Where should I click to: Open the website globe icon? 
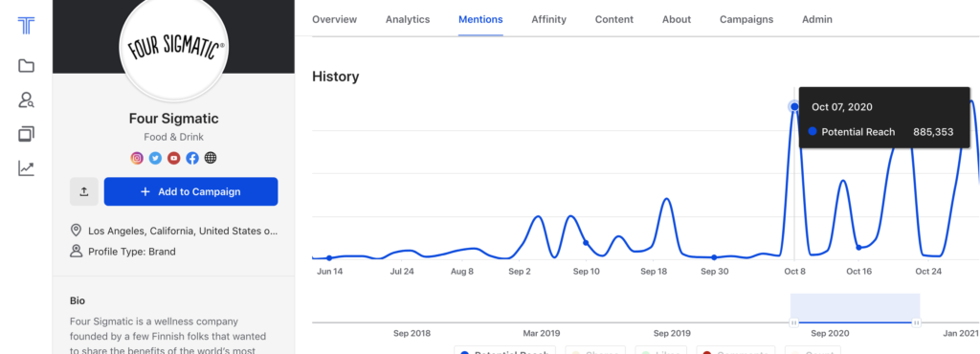pyautogui.click(x=211, y=158)
